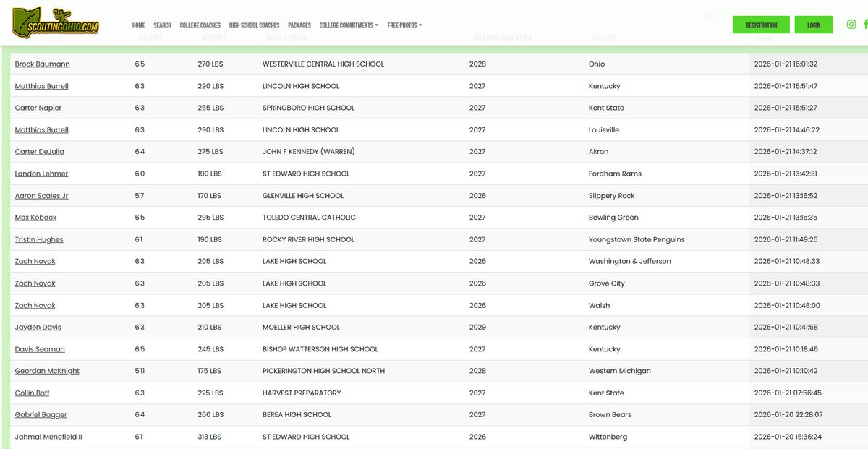
Task: Select the Westerville Central High School cell
Action: pos(323,64)
